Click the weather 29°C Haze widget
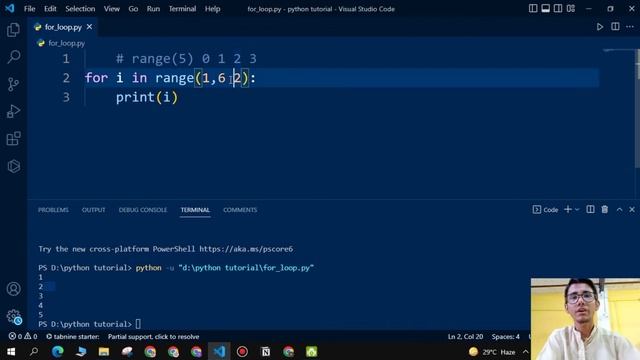The image size is (640, 360). tap(492, 352)
